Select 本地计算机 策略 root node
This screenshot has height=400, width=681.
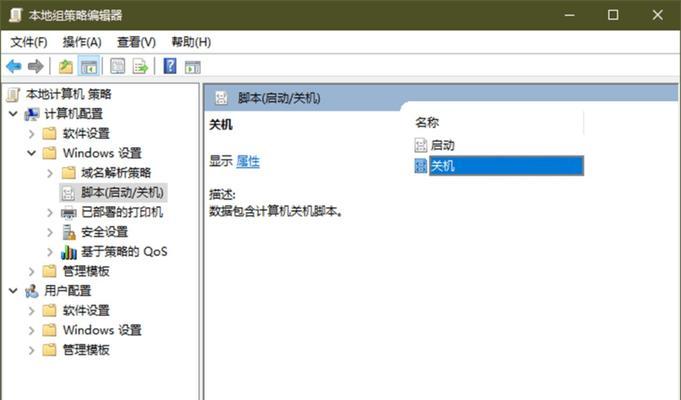coord(69,94)
